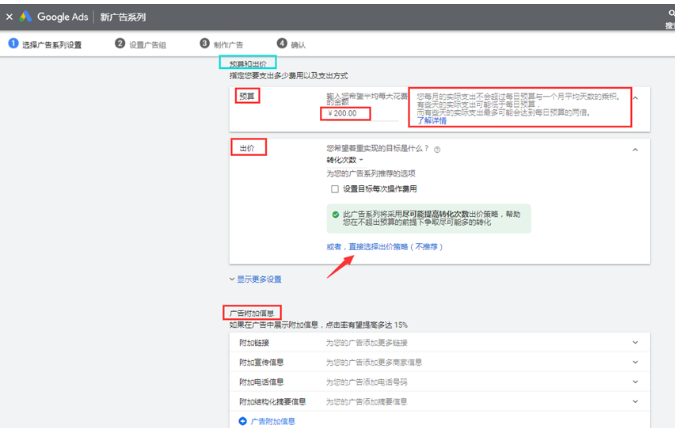Collapse the 预算 budget section
Screen dimensions: 675x428
(x=634, y=97)
